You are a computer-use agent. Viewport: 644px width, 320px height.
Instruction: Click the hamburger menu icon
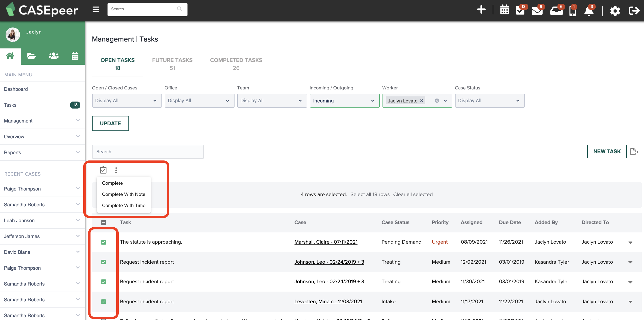click(x=96, y=10)
